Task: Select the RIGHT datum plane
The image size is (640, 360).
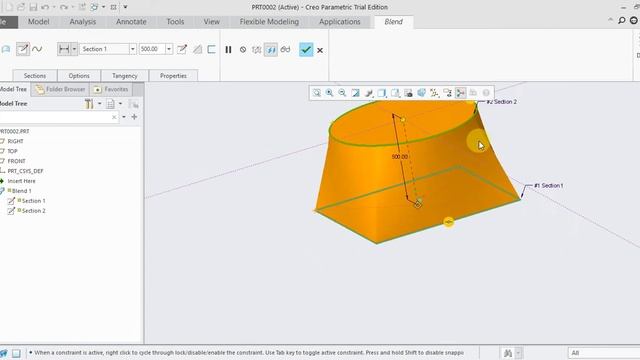Action: click(x=16, y=141)
